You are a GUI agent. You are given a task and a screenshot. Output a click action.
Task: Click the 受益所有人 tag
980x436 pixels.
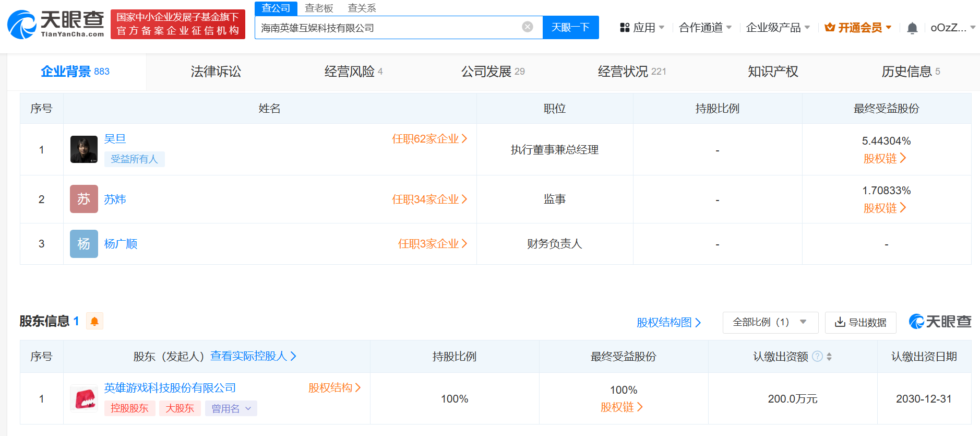coord(134,159)
